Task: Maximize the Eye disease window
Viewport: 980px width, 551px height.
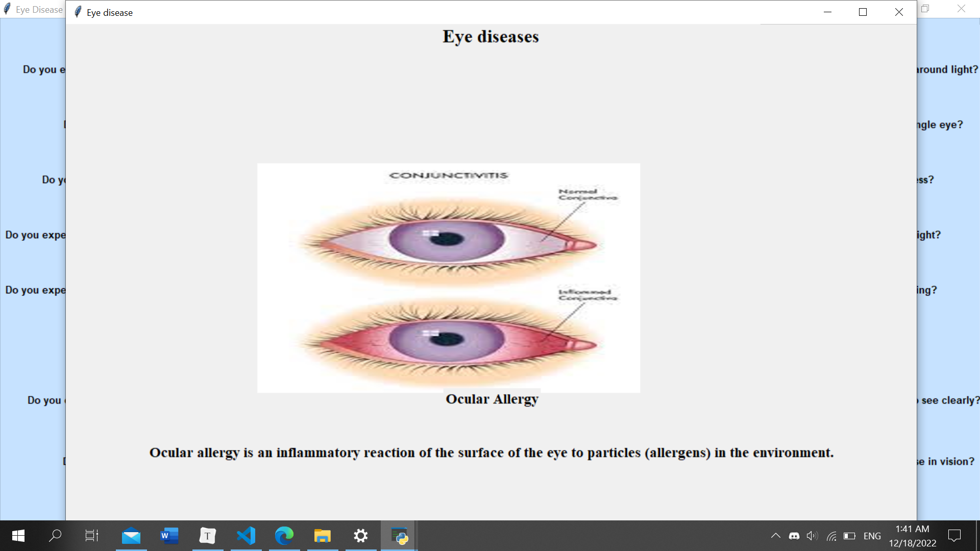Action: coord(863,12)
